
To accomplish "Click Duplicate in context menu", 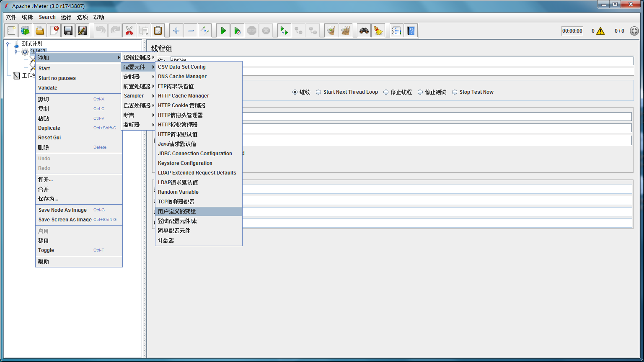I will click(79, 128).
